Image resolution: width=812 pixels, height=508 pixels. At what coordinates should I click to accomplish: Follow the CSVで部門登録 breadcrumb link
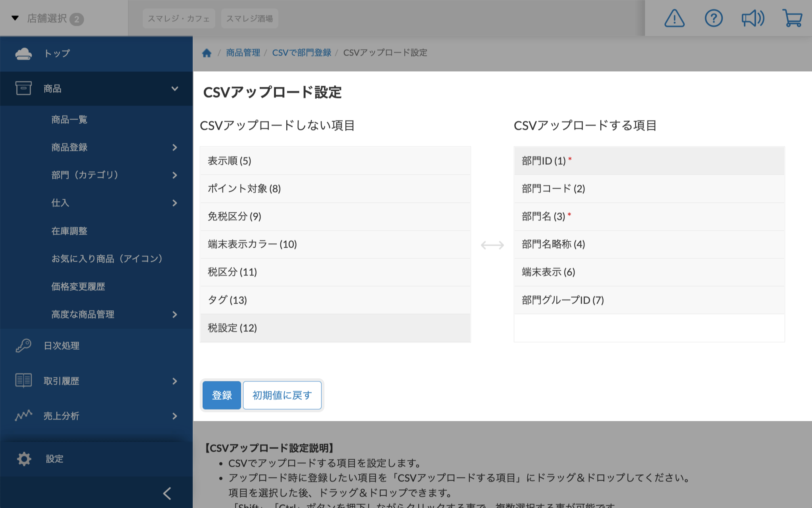click(x=302, y=53)
